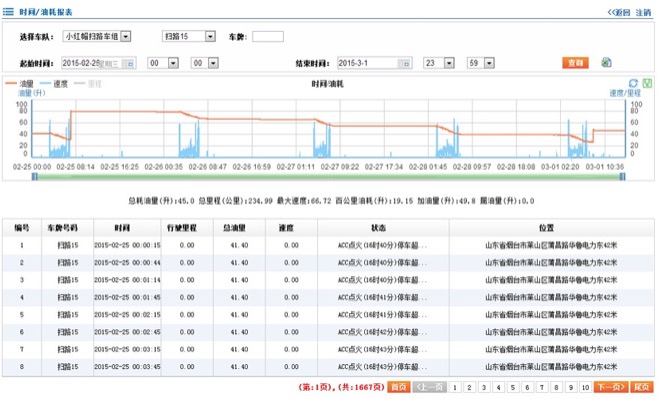Go to page 3
The image size is (658, 399).
pyautogui.click(x=484, y=387)
